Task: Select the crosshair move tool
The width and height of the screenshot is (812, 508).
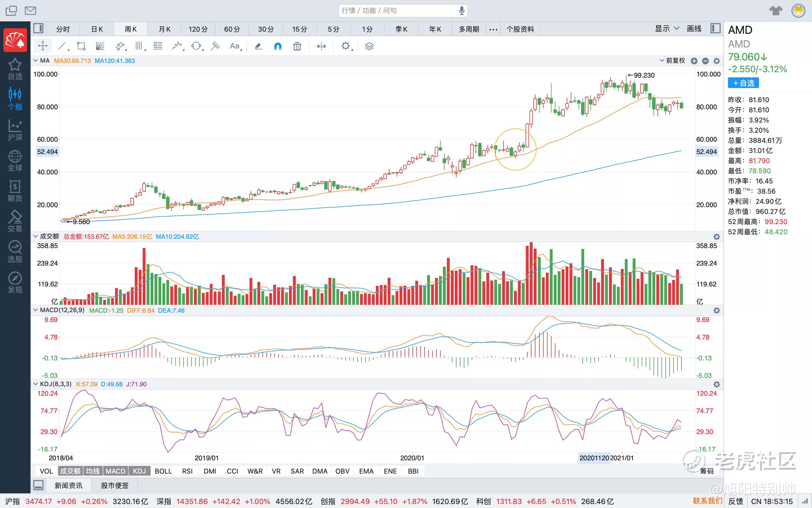Action: (43, 46)
